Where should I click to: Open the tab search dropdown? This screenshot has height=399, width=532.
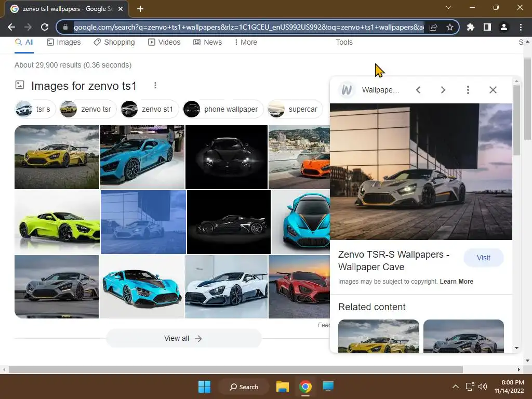(448, 7)
